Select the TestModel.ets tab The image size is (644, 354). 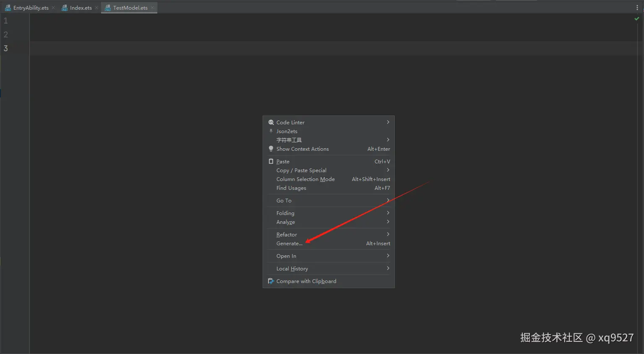(130, 8)
